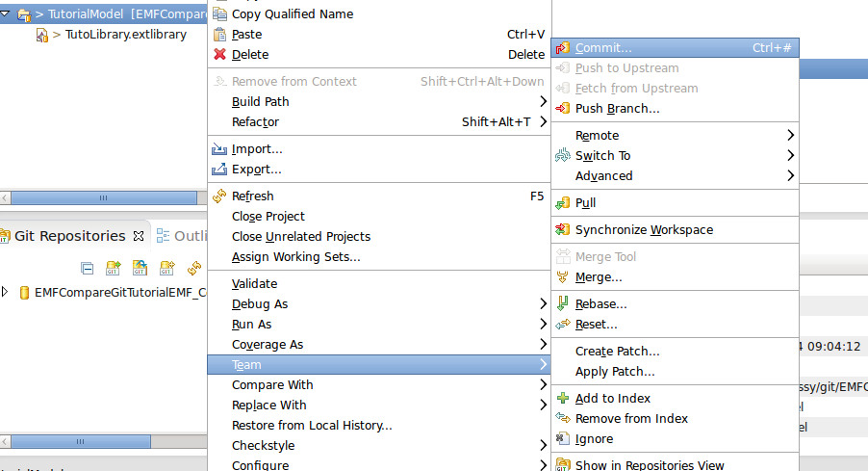Click the red Delete icon
This screenshot has width=868, height=471.
pos(219,55)
